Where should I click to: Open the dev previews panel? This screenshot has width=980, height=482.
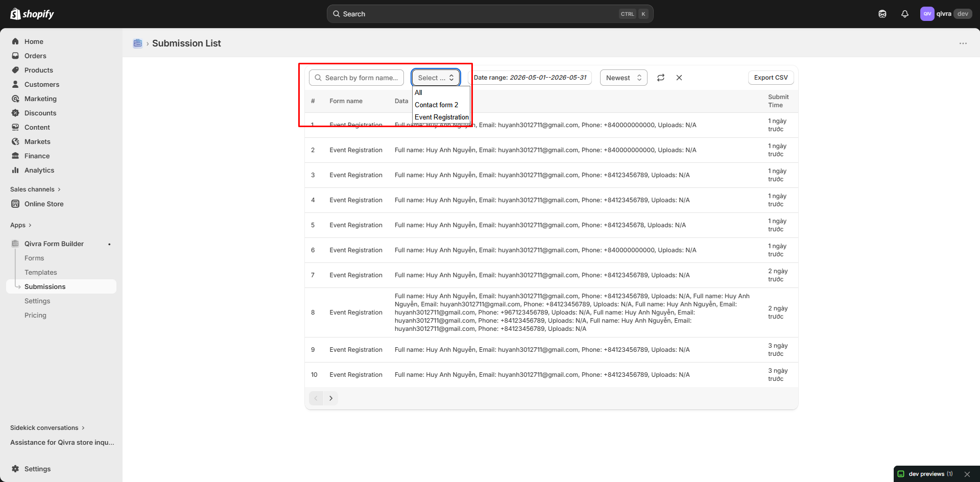[925, 474]
